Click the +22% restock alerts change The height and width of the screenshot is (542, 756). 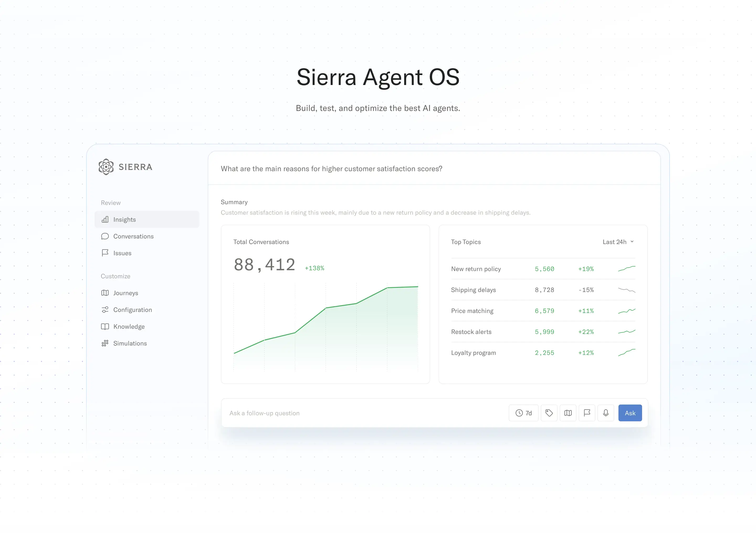coord(586,332)
